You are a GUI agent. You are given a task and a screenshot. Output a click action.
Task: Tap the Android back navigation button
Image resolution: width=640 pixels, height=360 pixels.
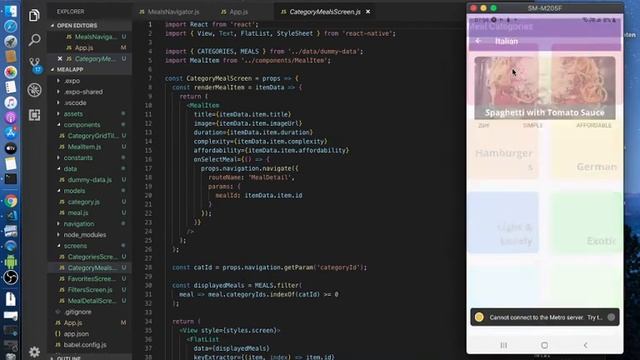tap(585, 345)
